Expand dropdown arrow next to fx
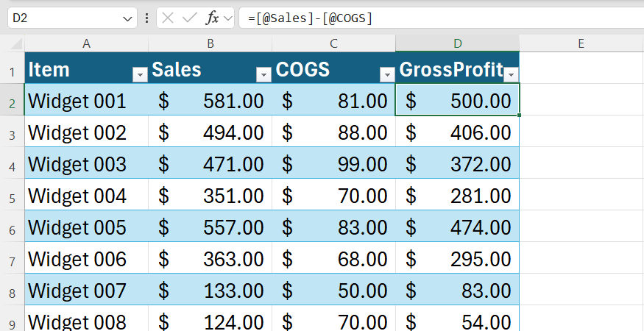Image resolution: width=644 pixels, height=331 pixels. (228, 18)
